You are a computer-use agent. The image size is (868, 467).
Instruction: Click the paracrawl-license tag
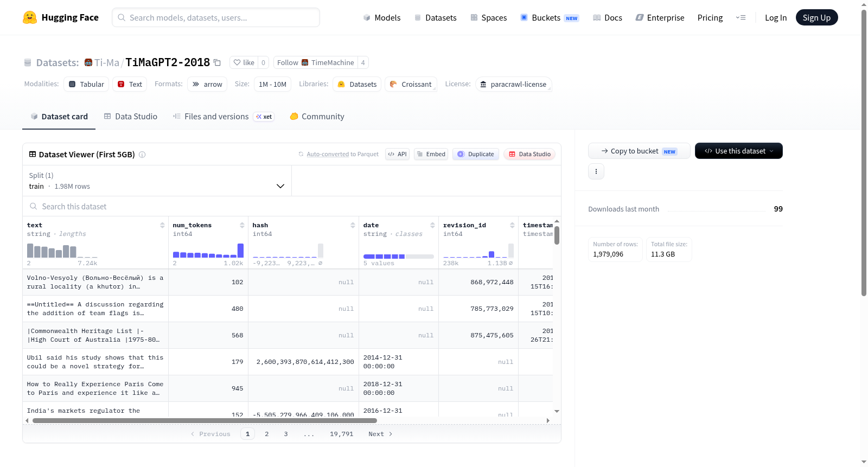point(513,84)
